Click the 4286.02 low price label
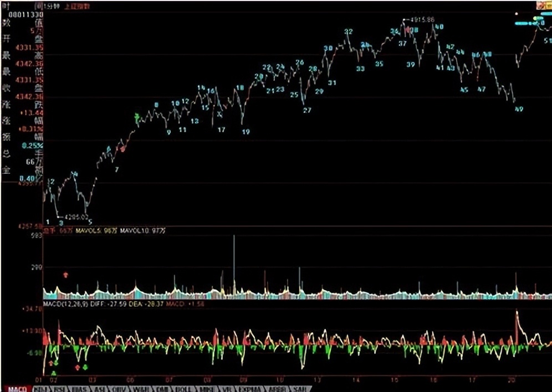 [76, 217]
